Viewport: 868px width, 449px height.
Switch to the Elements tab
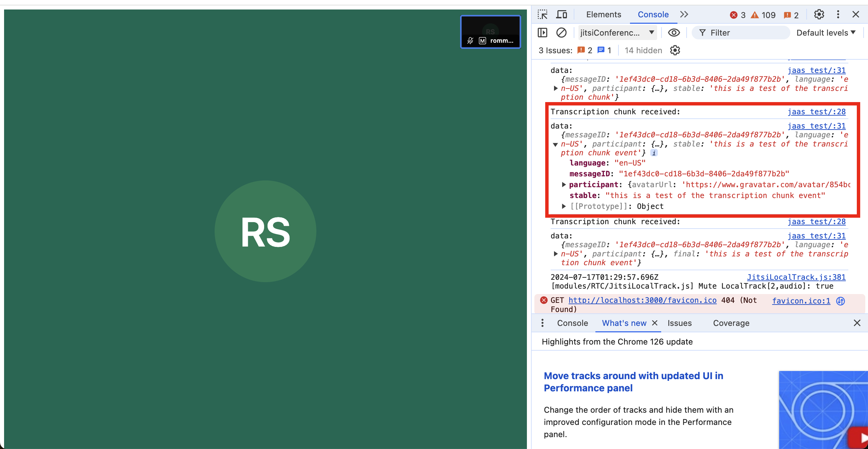click(x=604, y=15)
